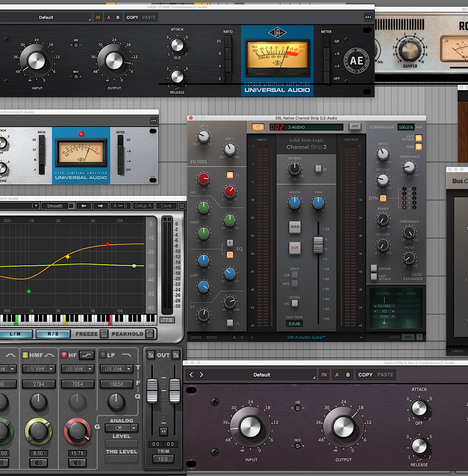Click the SOLO button in SSL strip

click(295, 227)
